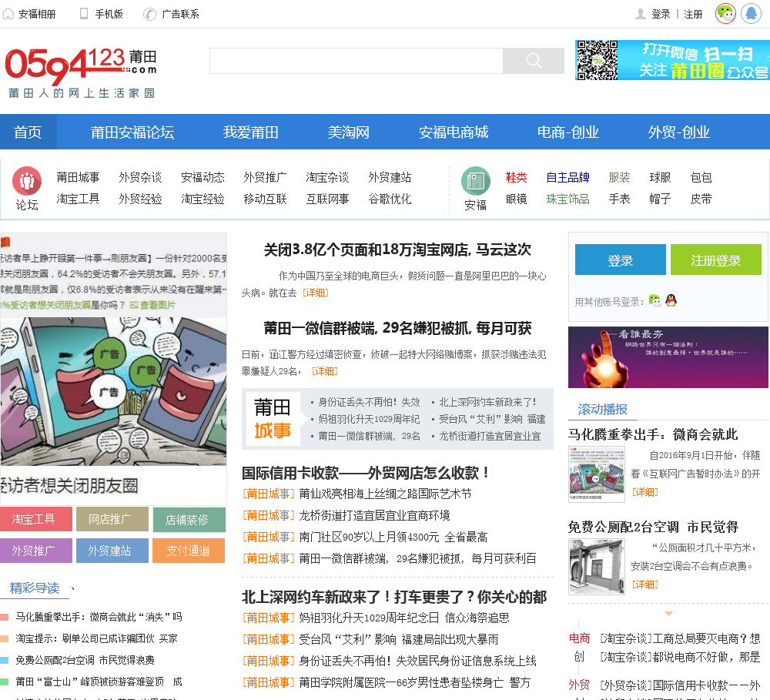The height and width of the screenshot is (700, 770).
Task: Click the 莆田城事 logo block in news box
Action: [x=273, y=418]
